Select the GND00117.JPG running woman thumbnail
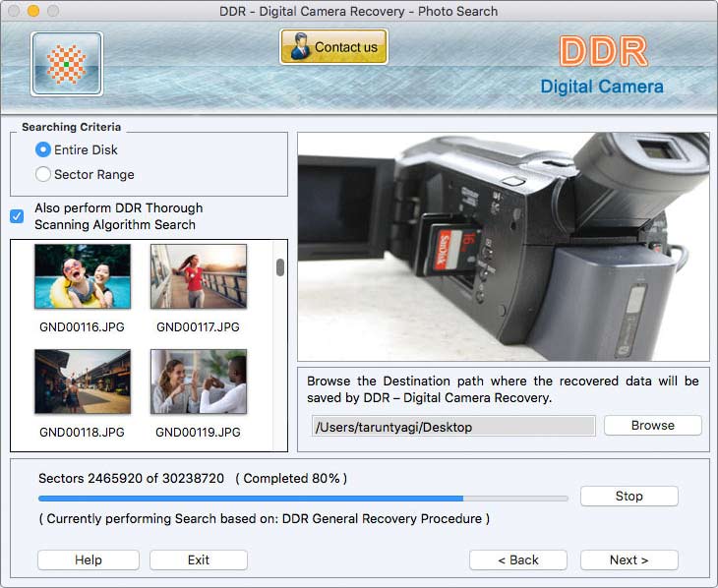 (x=199, y=276)
